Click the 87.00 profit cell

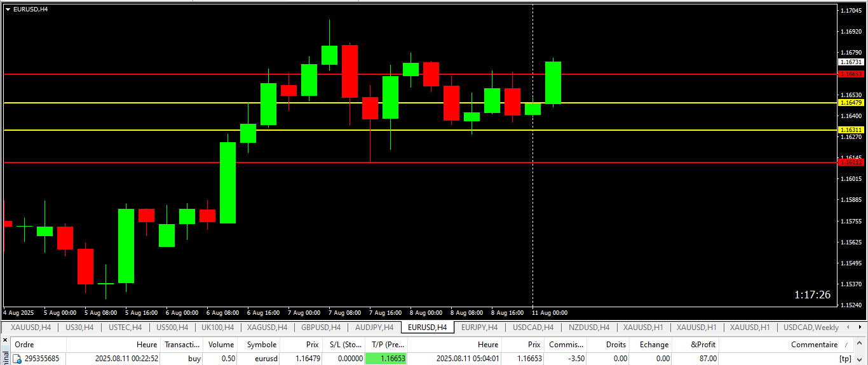pos(707,359)
